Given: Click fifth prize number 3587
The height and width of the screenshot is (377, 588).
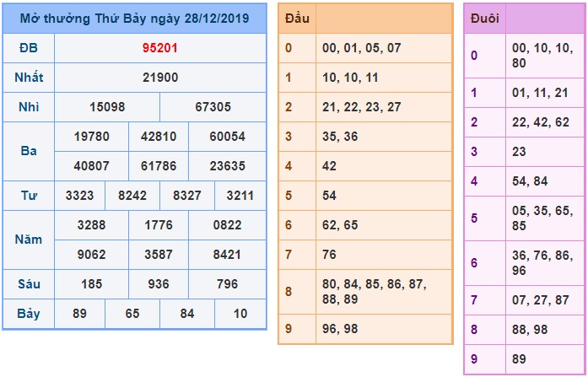Looking at the screenshot, I should click(x=159, y=255).
